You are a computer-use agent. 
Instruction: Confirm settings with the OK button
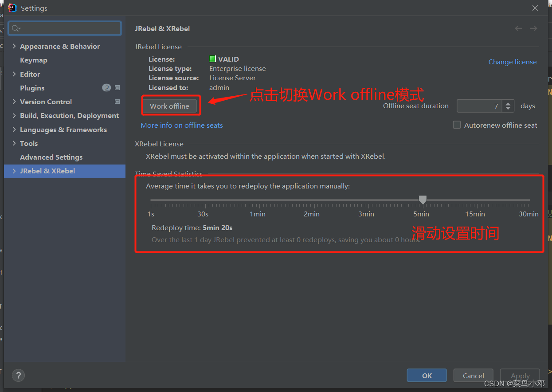point(427,376)
